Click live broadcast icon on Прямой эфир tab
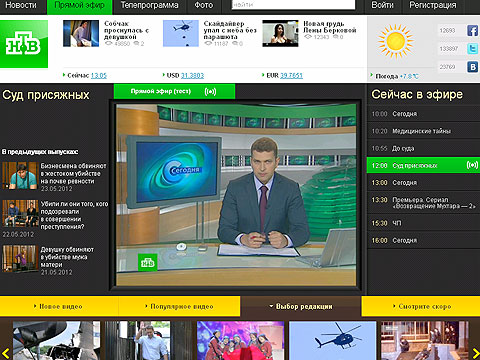Viewport: 480px width, 360px height. click(x=210, y=91)
